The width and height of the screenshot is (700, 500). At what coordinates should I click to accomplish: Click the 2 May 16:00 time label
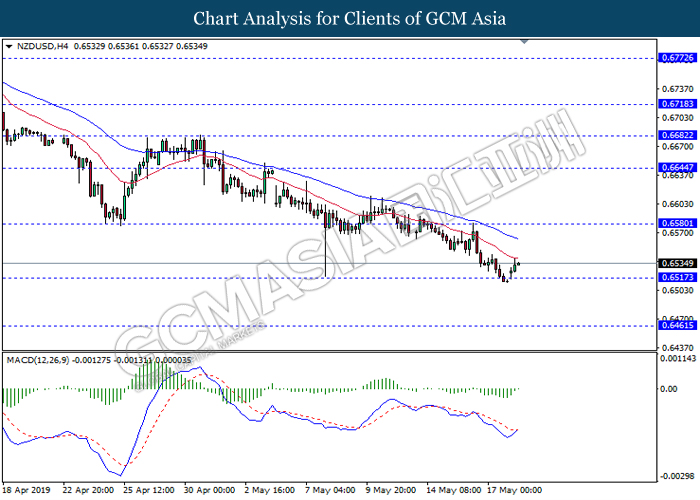(x=270, y=490)
